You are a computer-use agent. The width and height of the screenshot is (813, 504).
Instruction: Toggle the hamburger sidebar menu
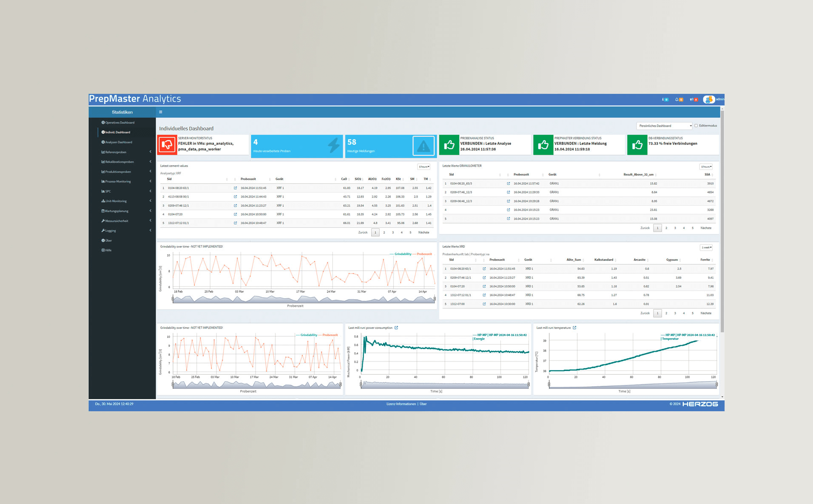click(161, 112)
